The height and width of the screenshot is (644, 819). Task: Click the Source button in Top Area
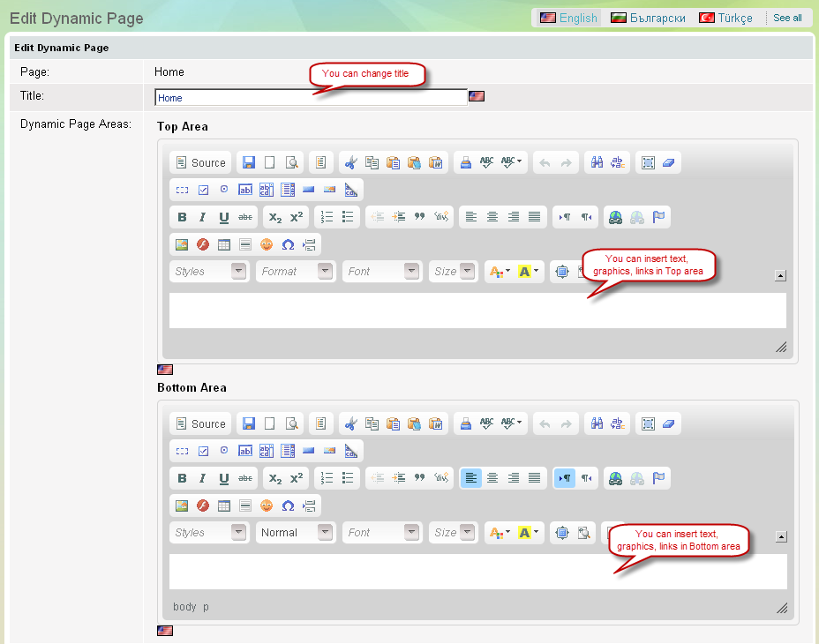click(200, 163)
